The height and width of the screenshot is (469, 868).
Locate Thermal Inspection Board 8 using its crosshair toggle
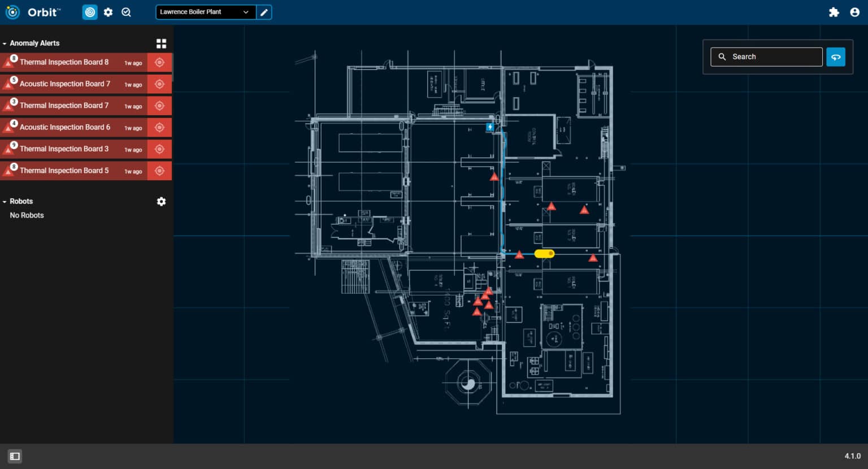click(x=160, y=62)
